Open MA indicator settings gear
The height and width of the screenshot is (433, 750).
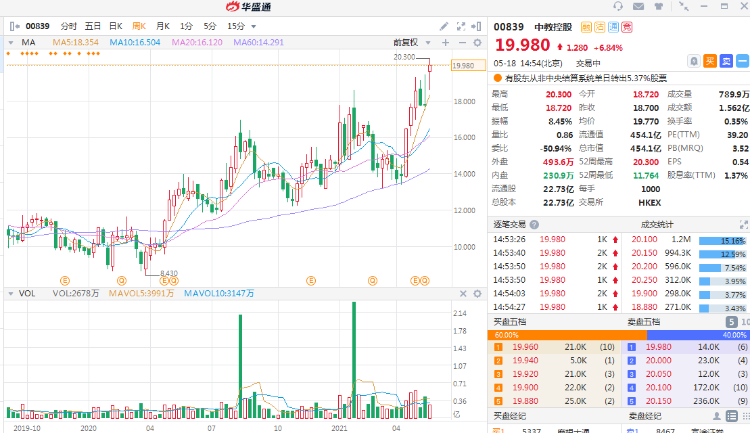[477, 43]
